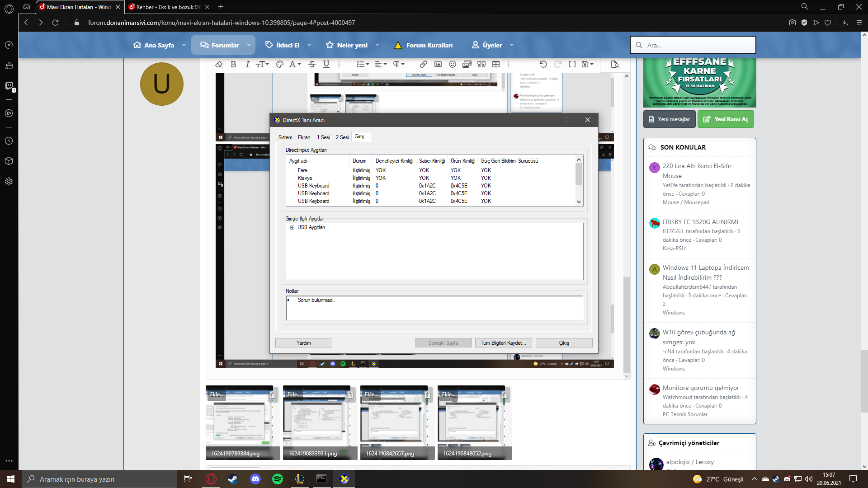
Task: Click the undo icon in editor
Action: (543, 64)
